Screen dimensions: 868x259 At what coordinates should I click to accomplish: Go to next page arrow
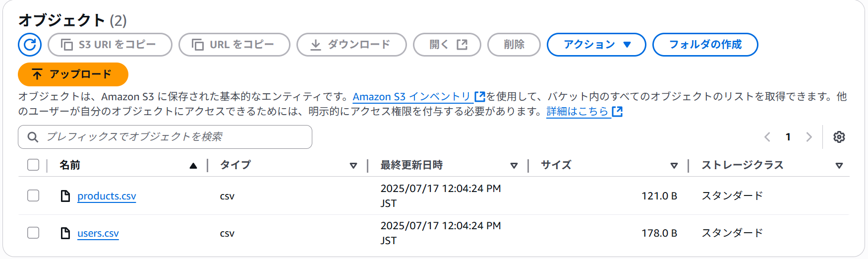(809, 137)
